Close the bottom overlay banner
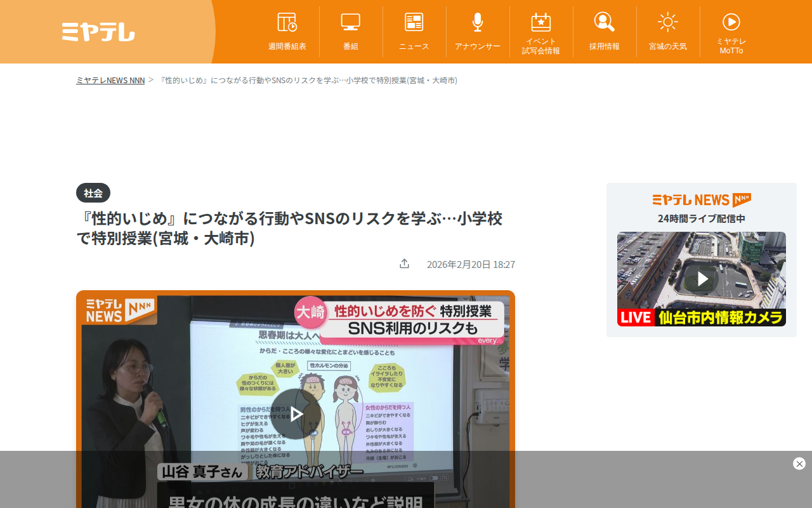 coord(799,464)
